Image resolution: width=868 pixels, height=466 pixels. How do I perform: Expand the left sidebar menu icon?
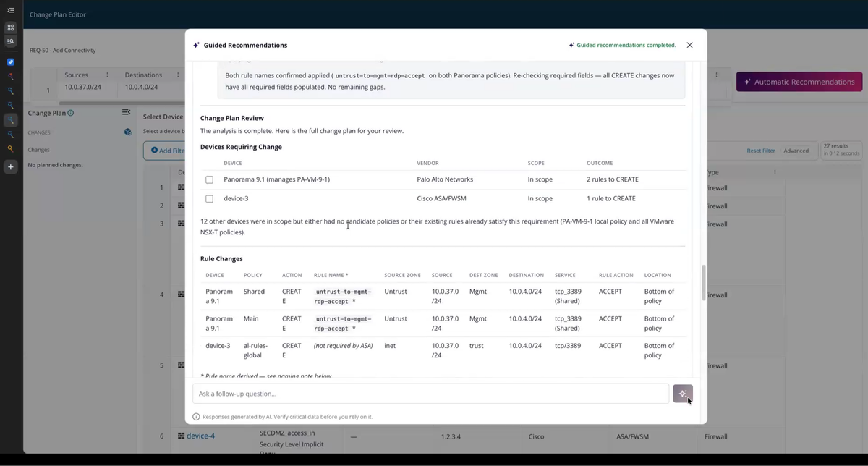[11, 11]
